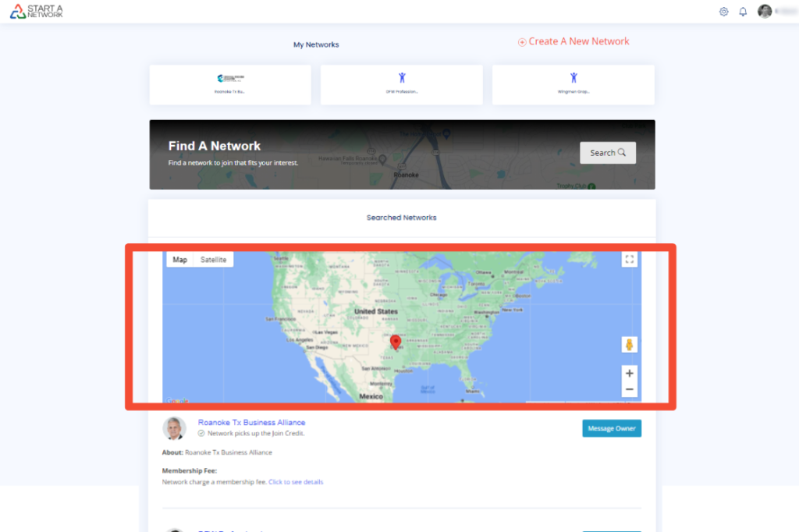Click Create A New Network link
Image resolution: width=799 pixels, height=532 pixels.
coord(574,41)
